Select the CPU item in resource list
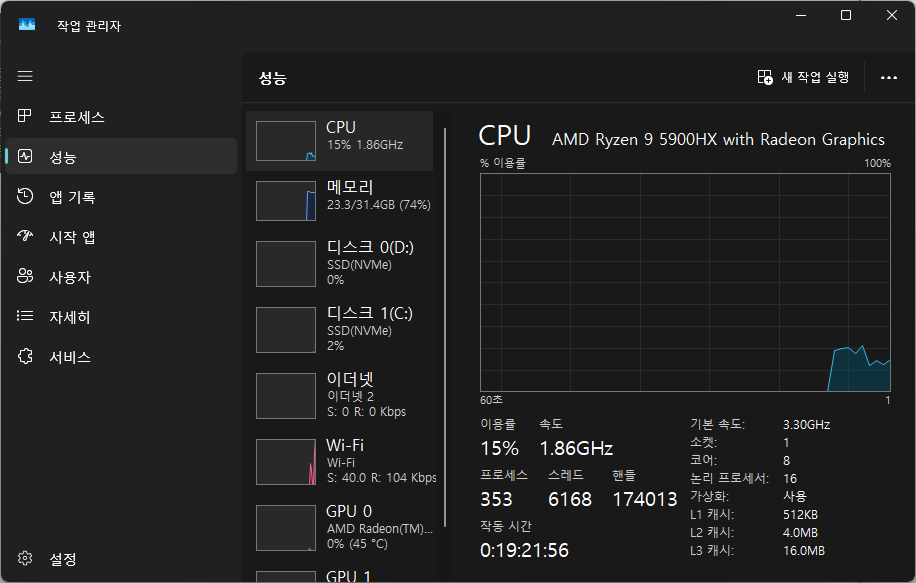The image size is (916, 583). 340,141
